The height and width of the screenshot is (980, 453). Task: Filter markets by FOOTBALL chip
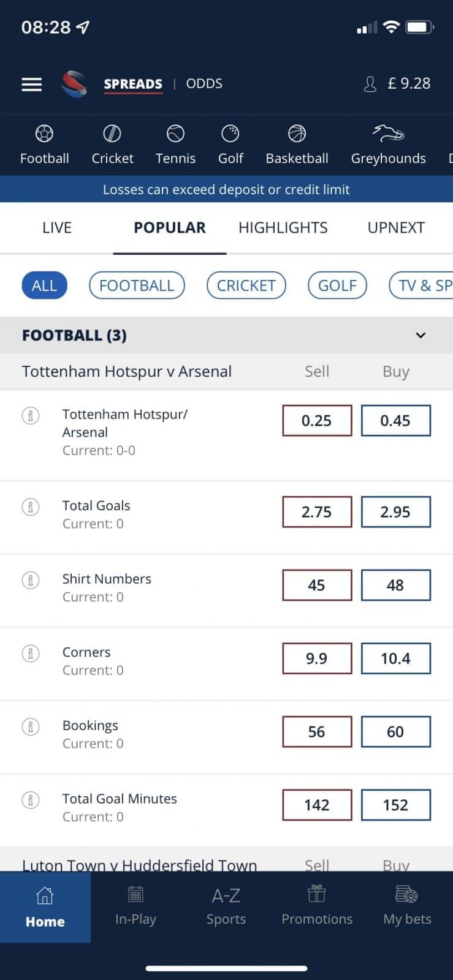137,285
